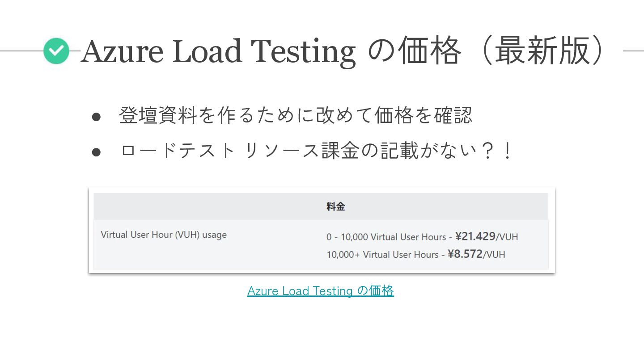Click the "Virtual User Hour (VUH) usage" cell
Image resolution: width=644 pixels, height=362 pixels.
[164, 235]
